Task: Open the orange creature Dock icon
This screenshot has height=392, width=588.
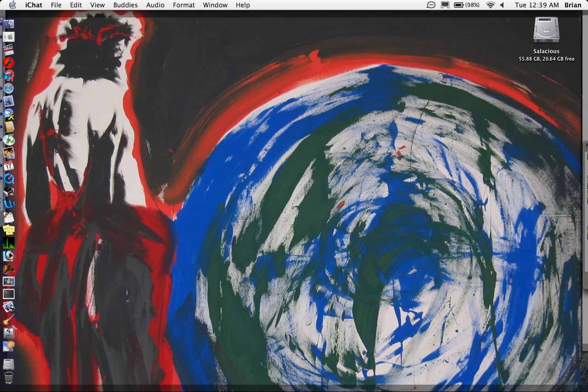Action: click(9, 269)
